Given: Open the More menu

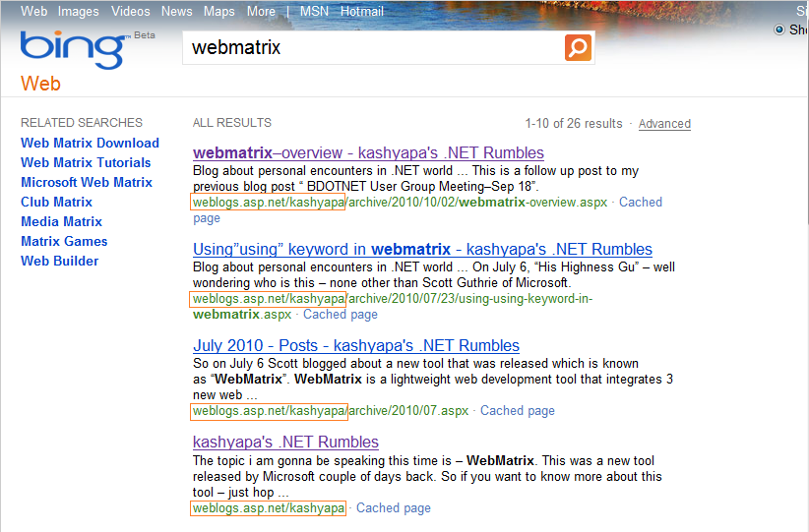Looking at the screenshot, I should (261, 11).
